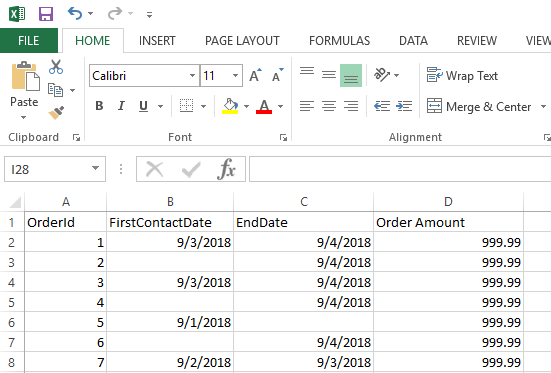Open the Clipboard dialog launcher
The image size is (551, 373).
click(76, 137)
